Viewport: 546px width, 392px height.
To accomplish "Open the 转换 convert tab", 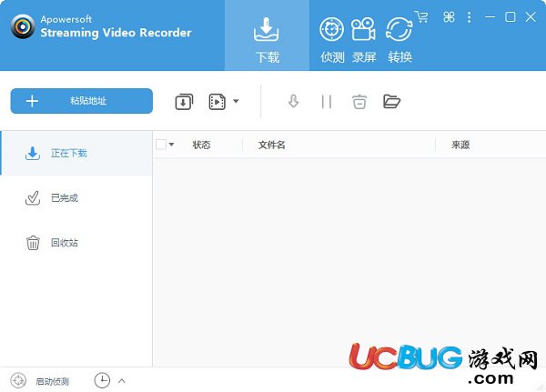I will 399,39.
